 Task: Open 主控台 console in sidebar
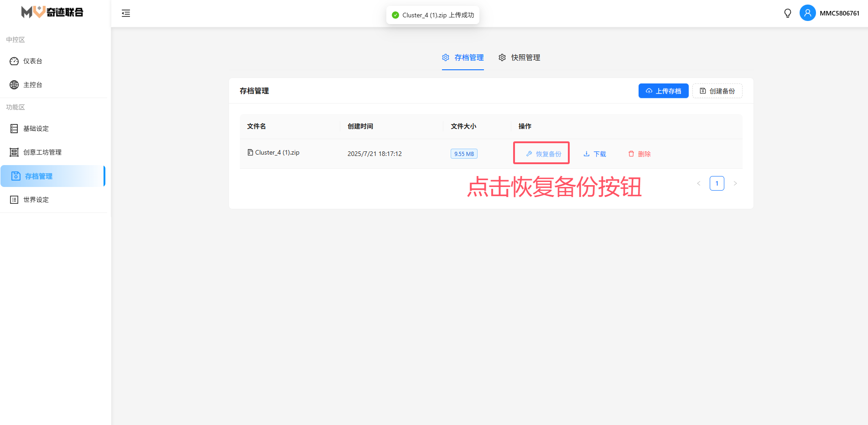coord(33,85)
